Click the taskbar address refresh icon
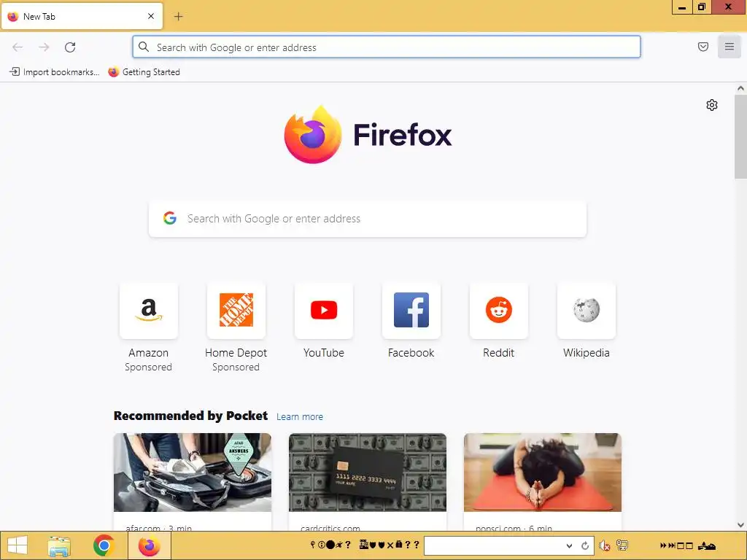Image resolution: width=747 pixels, height=560 pixels. click(x=585, y=545)
